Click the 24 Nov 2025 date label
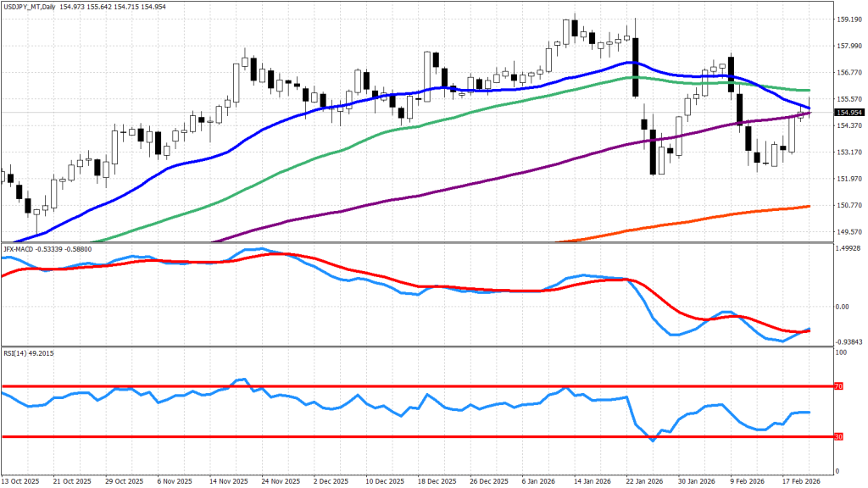The height and width of the screenshot is (488, 868). pos(279,480)
